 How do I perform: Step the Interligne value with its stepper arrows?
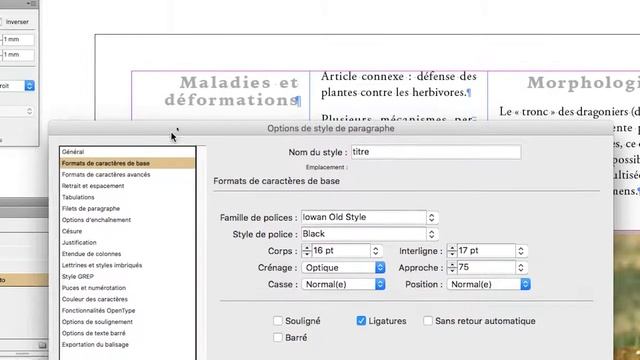tap(452, 251)
